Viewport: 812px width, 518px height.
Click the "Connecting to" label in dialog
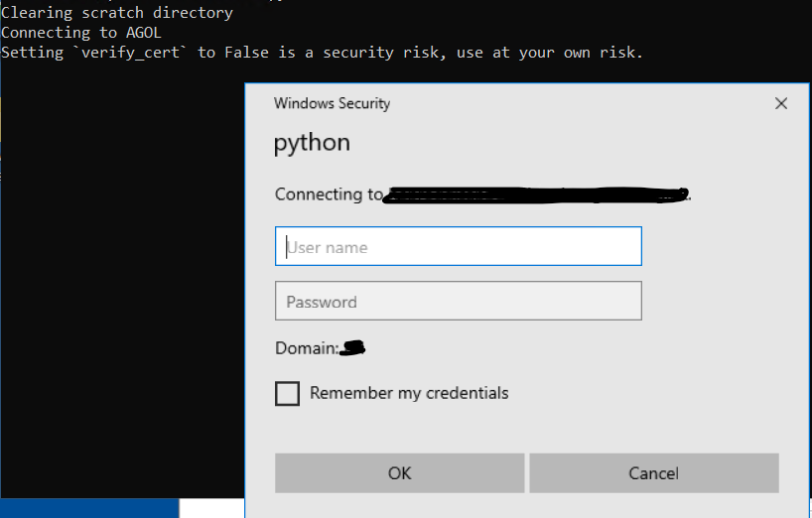[328, 194]
